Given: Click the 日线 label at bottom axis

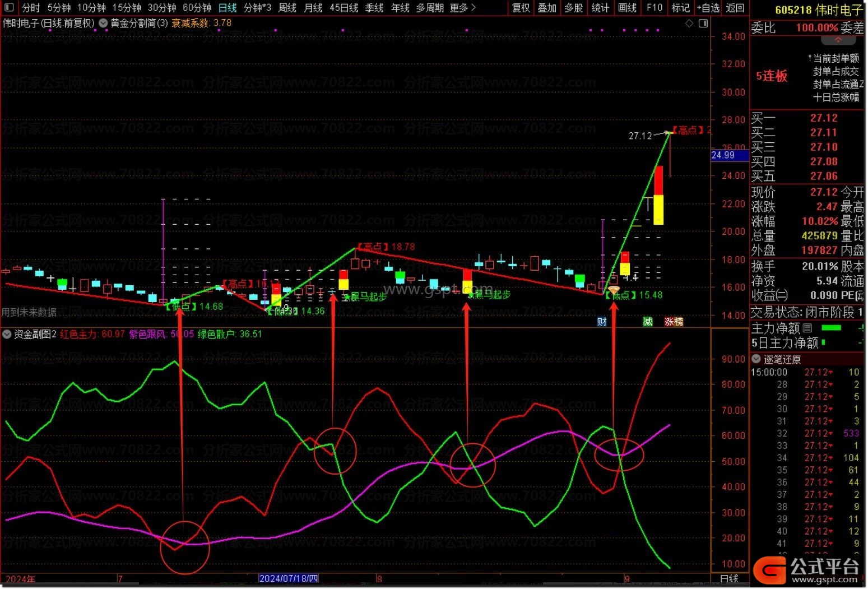Looking at the screenshot, I should click(729, 578).
